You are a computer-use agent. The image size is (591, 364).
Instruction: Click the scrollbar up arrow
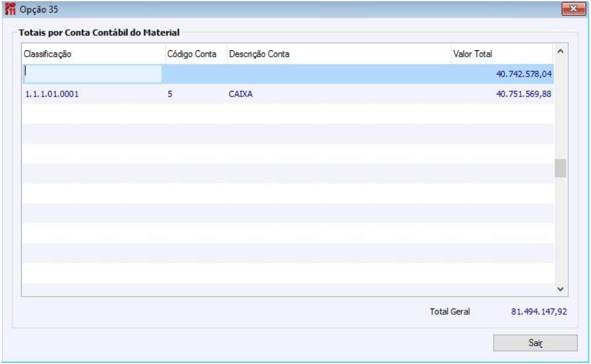click(561, 51)
